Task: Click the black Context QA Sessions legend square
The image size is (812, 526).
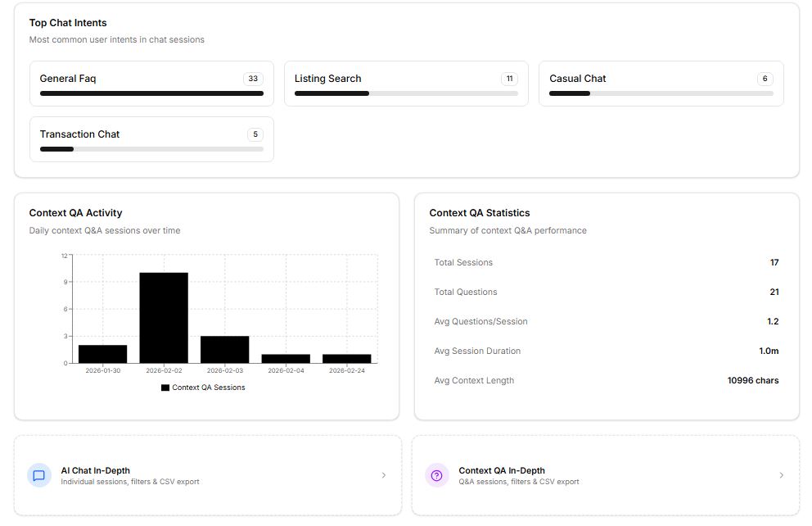Action: [x=165, y=388]
